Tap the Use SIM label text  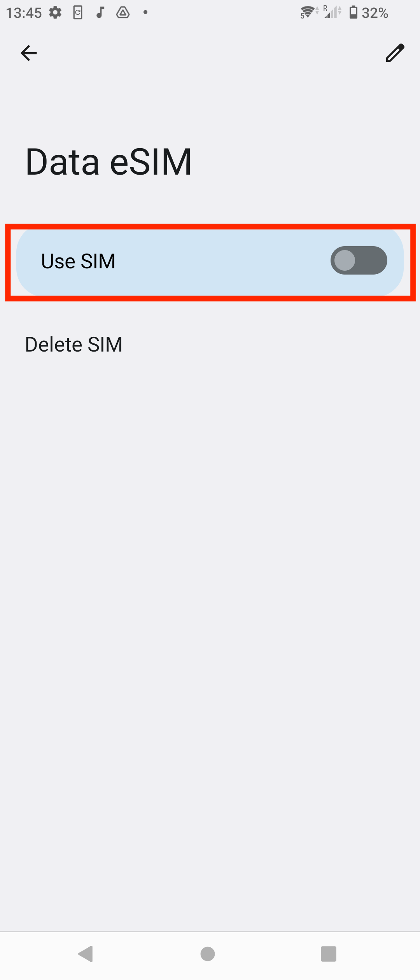click(78, 261)
